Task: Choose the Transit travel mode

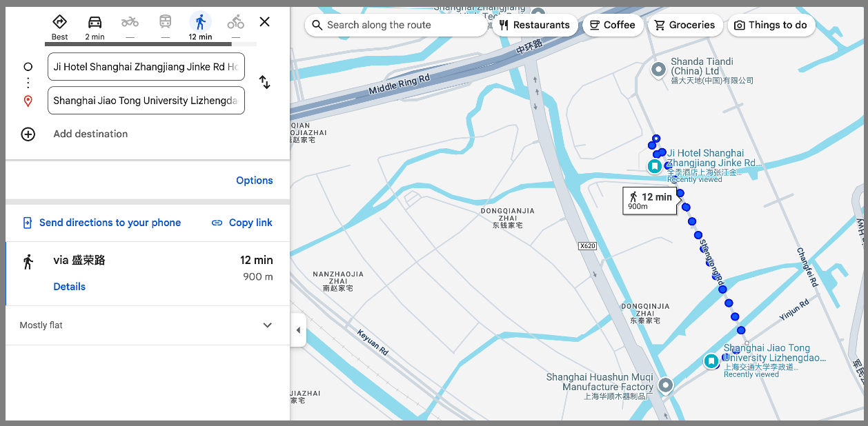Action: click(x=166, y=27)
